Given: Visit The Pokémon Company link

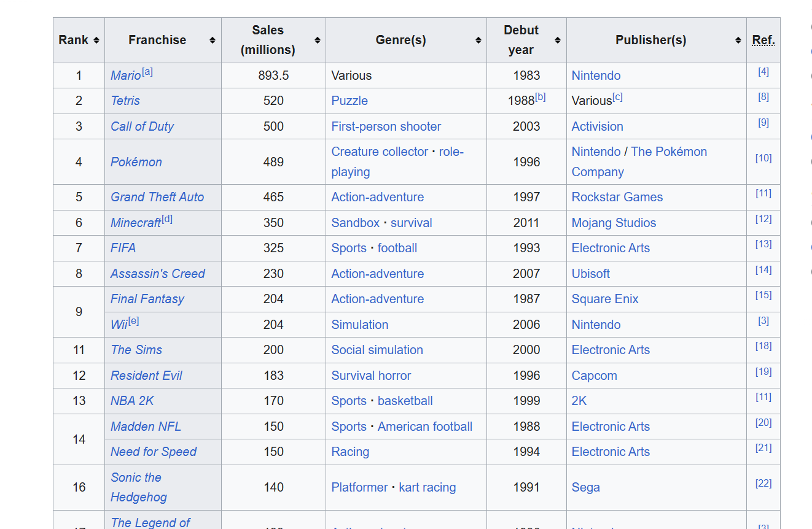Looking at the screenshot, I should tap(668, 152).
